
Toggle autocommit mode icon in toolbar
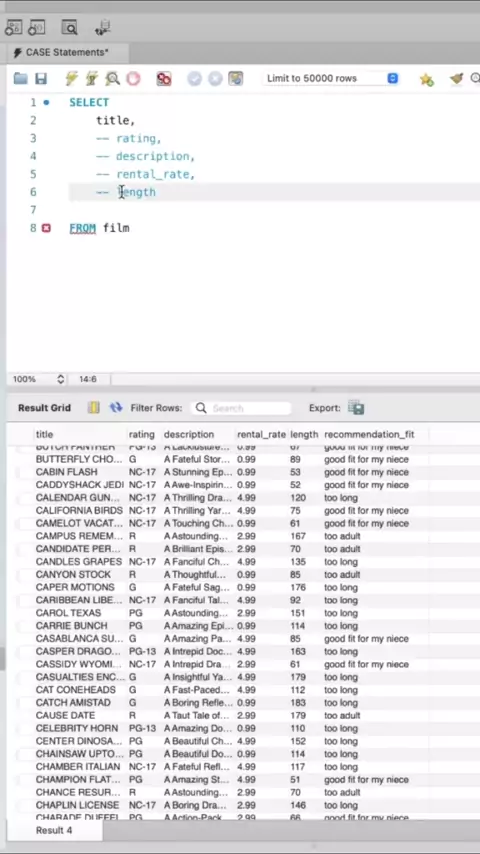235,78
